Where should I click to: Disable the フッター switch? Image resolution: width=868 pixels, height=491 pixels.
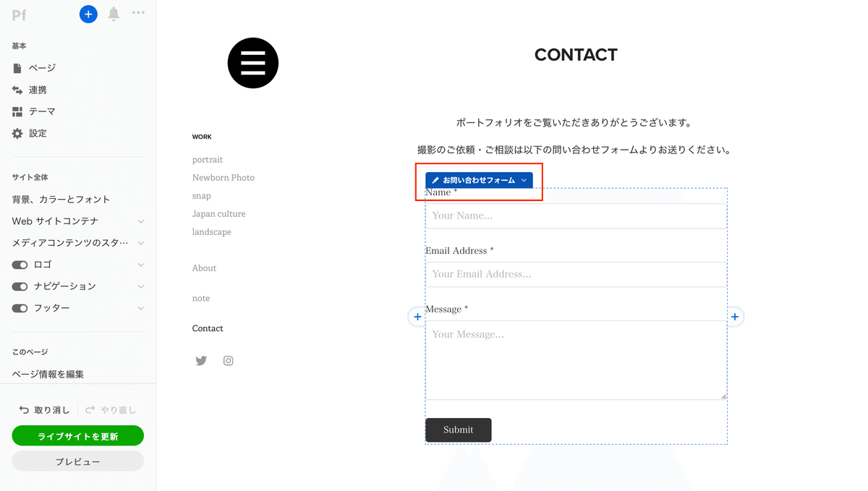pos(20,308)
